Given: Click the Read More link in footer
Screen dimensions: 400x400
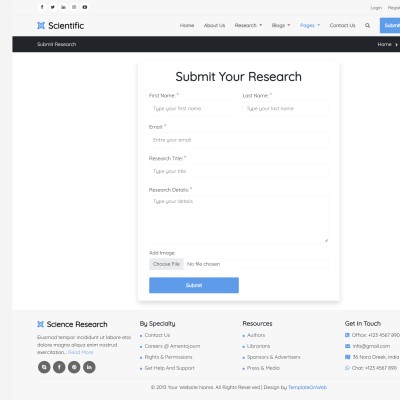Looking at the screenshot, I should click(81, 352).
